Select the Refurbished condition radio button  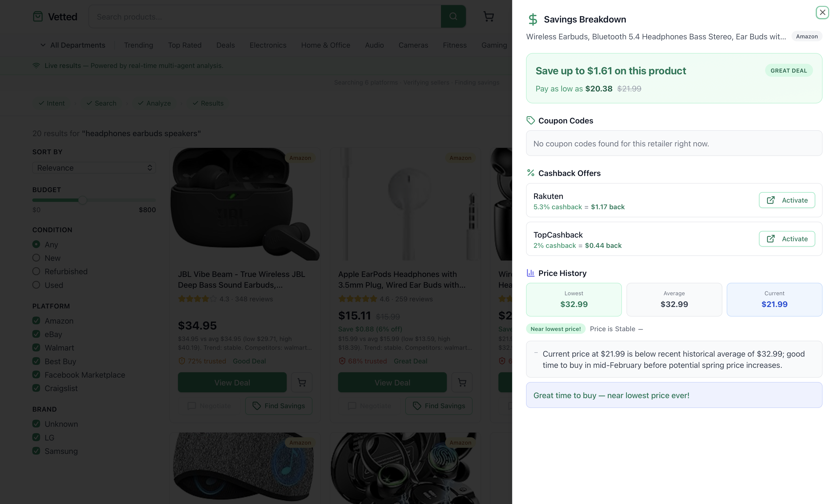click(36, 271)
